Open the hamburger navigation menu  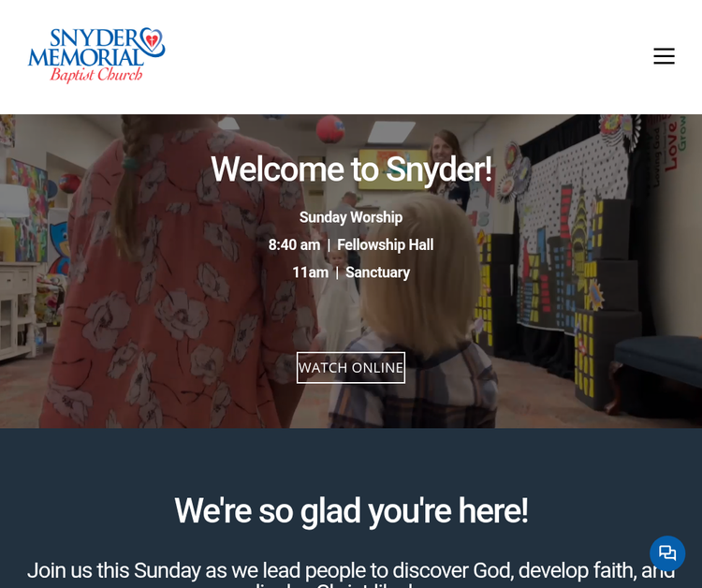[x=664, y=56]
